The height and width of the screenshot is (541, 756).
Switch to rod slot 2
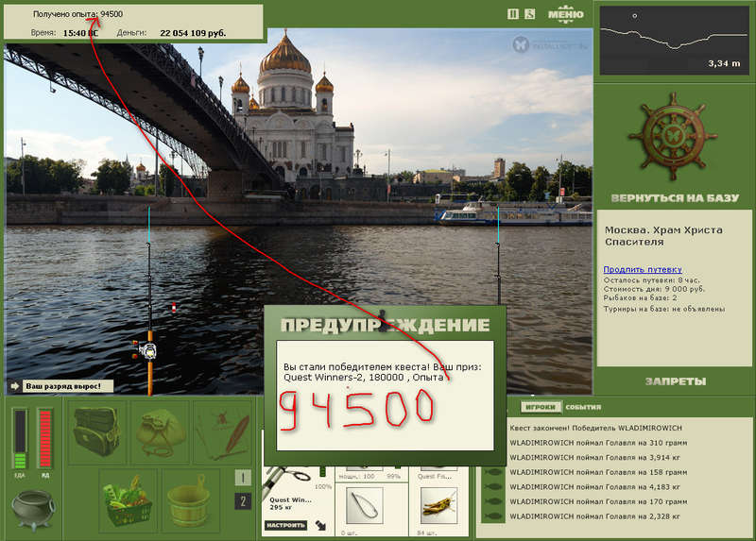coord(243,501)
